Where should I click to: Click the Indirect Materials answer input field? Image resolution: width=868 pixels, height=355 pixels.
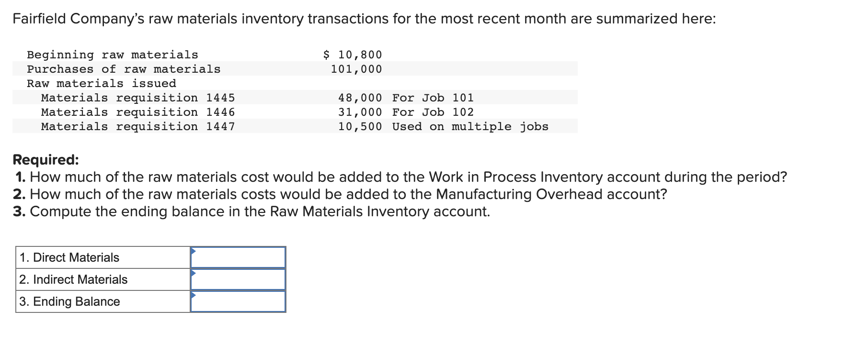pyautogui.click(x=238, y=279)
